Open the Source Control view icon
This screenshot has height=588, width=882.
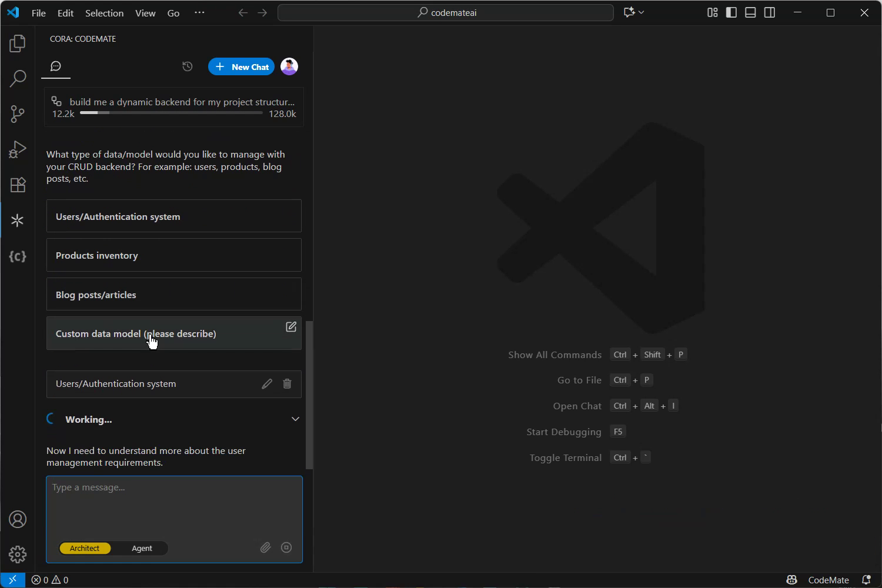pyautogui.click(x=18, y=114)
